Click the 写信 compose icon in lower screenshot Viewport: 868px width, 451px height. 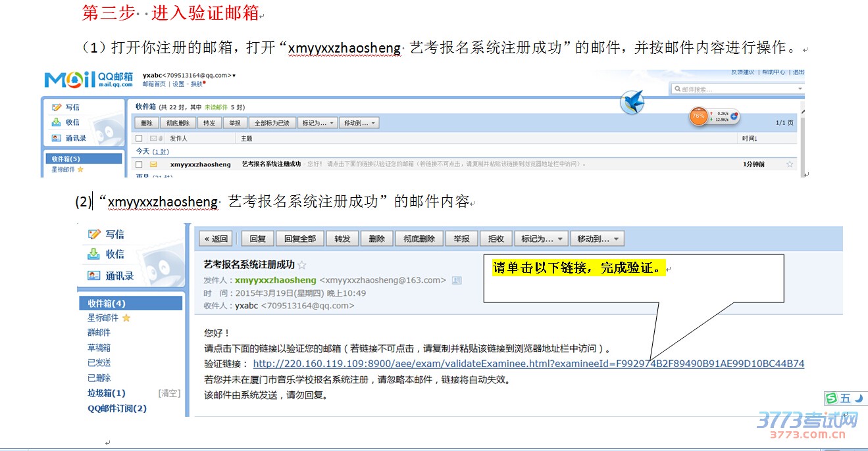click(94, 234)
